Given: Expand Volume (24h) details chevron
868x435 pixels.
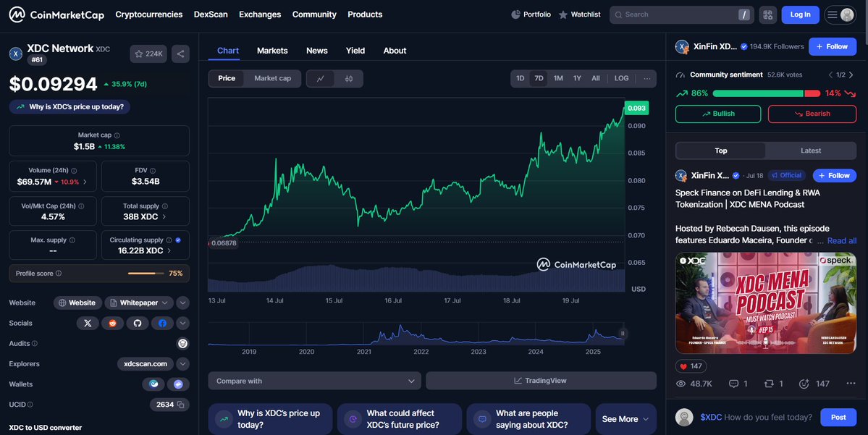Looking at the screenshot, I should tap(85, 182).
